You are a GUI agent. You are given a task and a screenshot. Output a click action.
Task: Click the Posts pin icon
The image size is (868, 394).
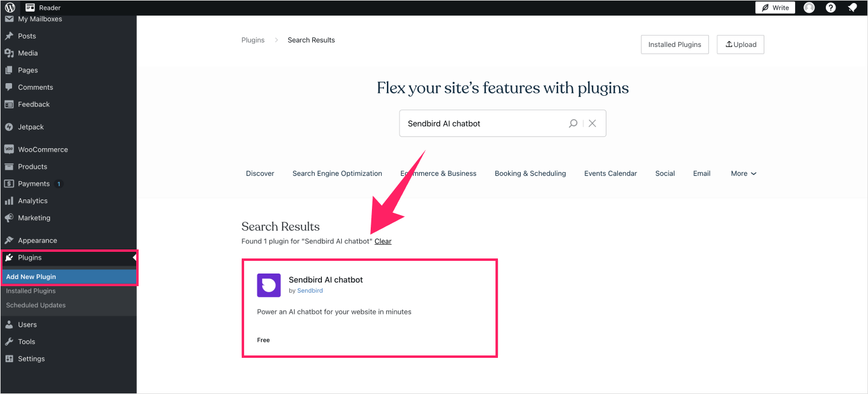9,36
